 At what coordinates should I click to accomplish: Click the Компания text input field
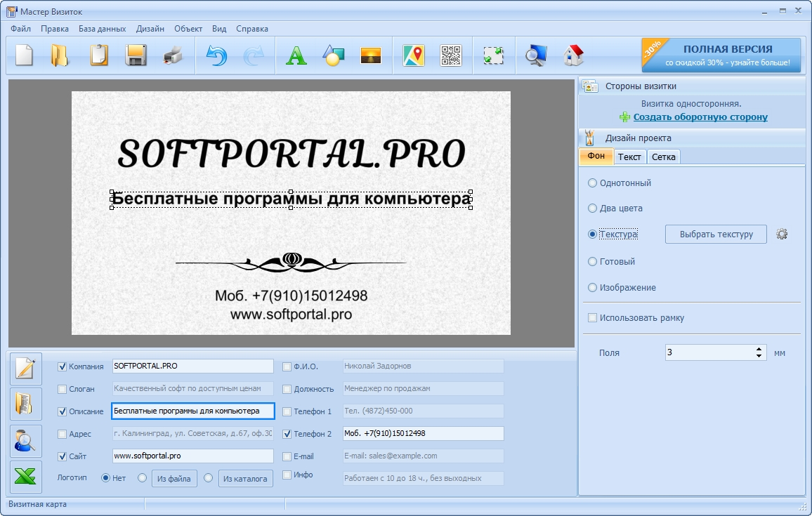pyautogui.click(x=192, y=366)
